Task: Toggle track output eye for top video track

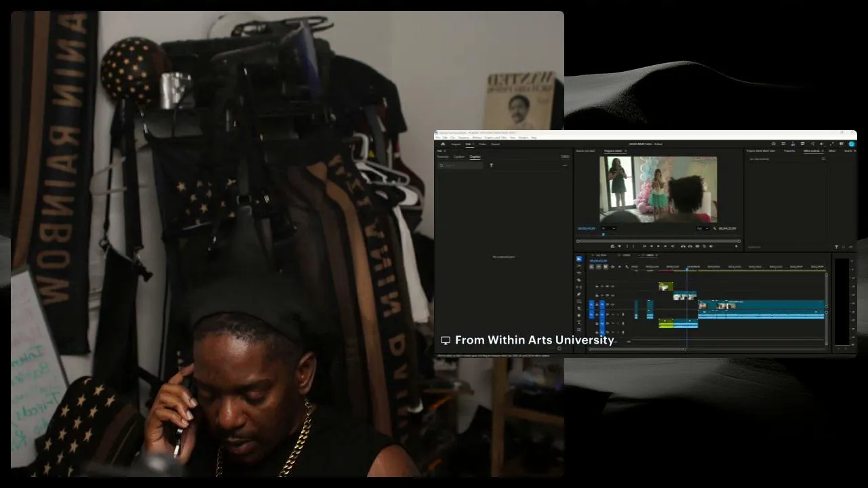Action: click(x=612, y=286)
